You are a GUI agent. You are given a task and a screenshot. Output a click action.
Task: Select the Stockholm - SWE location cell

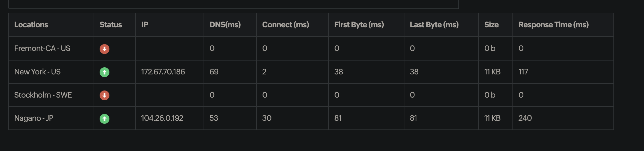pos(43,95)
